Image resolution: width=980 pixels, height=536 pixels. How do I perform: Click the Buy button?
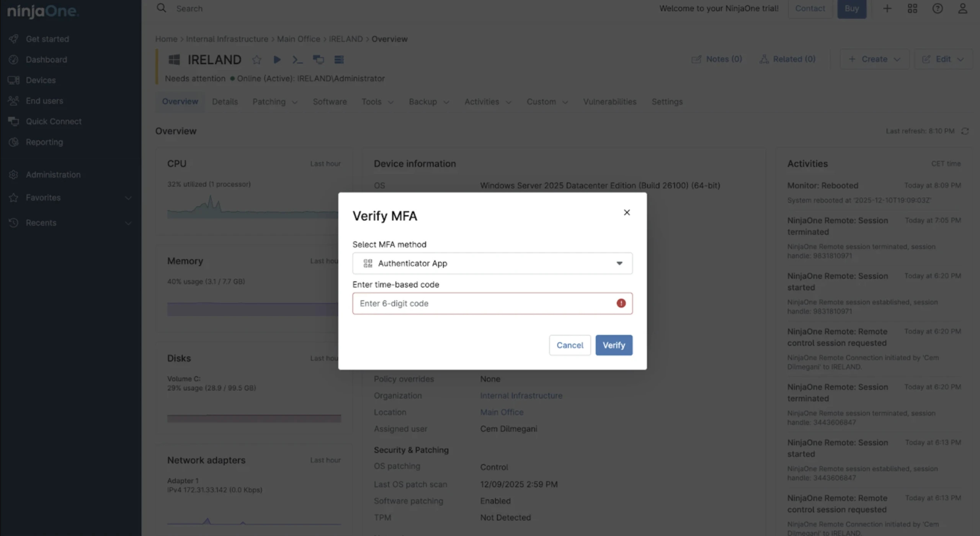851,8
